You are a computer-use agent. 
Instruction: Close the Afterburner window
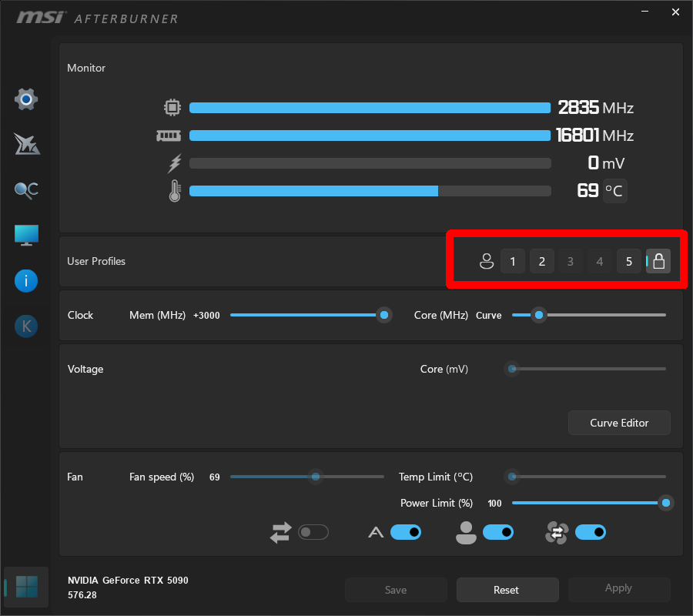pyautogui.click(x=675, y=12)
